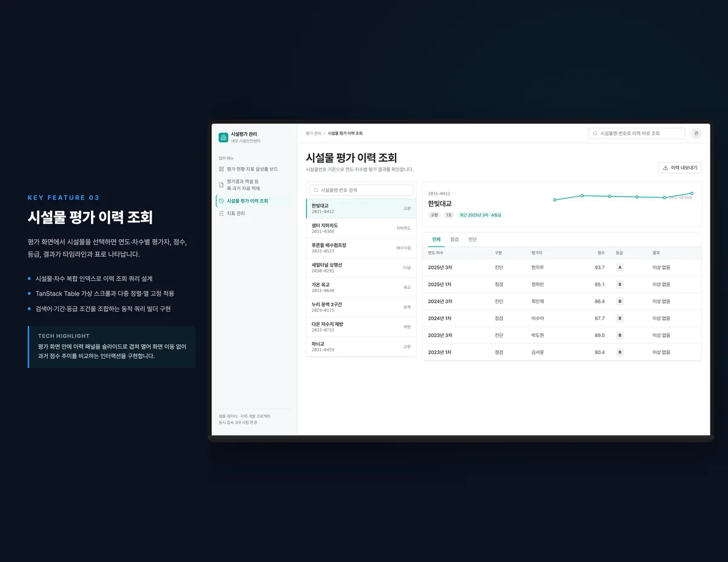Screen dimensions: 728x562
Task: Open the 2023년 1차 history row
Action: click(562, 352)
